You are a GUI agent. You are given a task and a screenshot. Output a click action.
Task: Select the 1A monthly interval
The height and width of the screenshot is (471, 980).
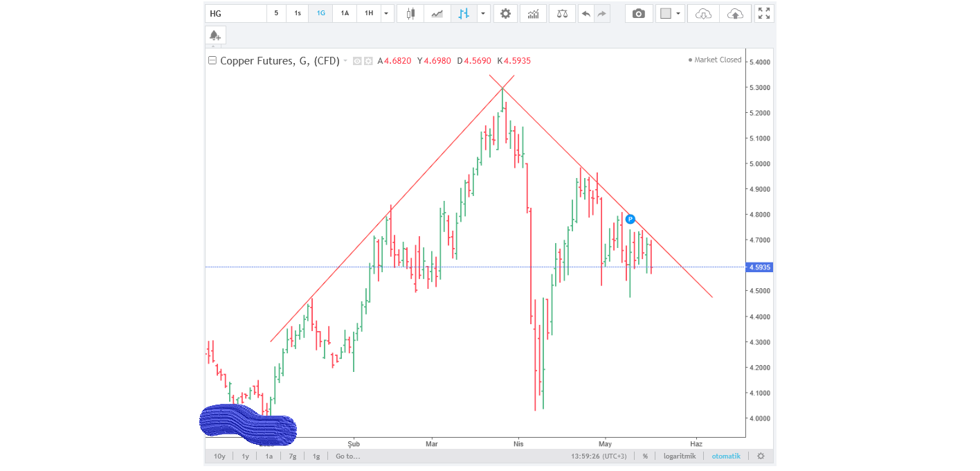(x=345, y=13)
